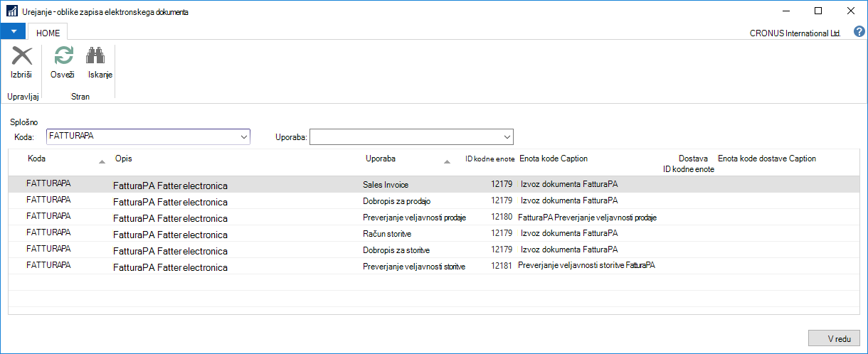Select the Sales Invoice row
This screenshot has height=354, width=868.
click(x=438, y=185)
